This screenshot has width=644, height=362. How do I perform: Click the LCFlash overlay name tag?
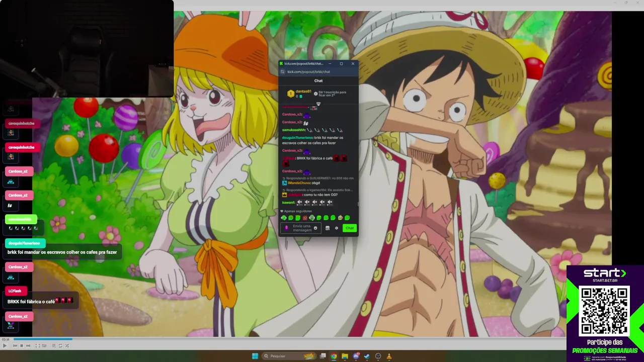click(15, 291)
